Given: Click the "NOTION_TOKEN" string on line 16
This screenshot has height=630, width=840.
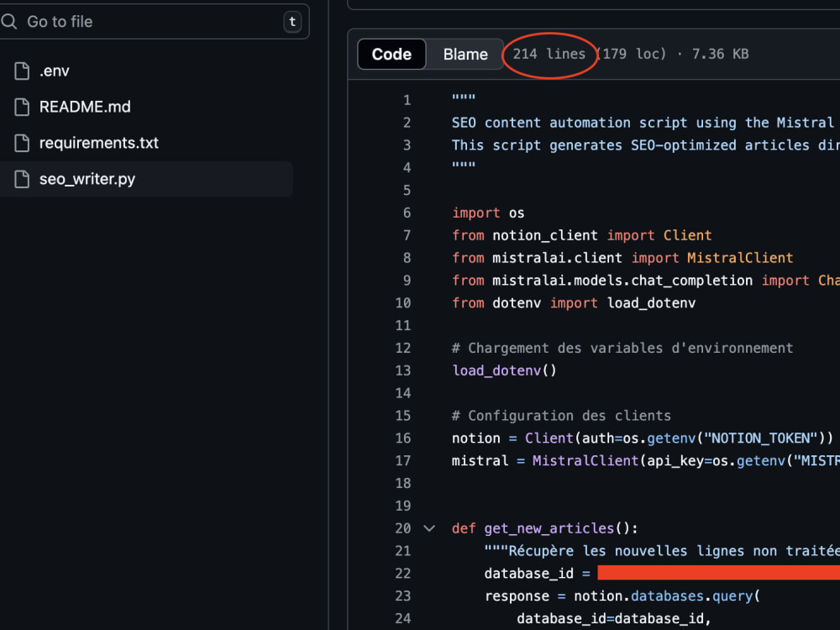Looking at the screenshot, I should pyautogui.click(x=760, y=438).
